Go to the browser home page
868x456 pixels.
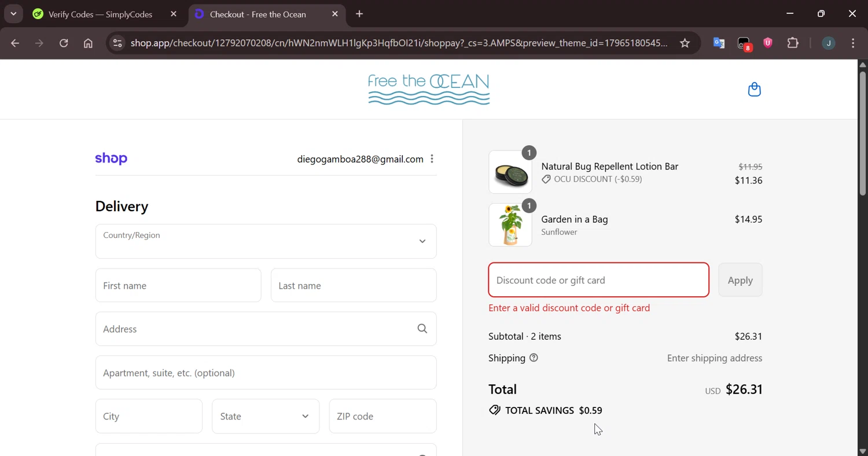point(88,43)
